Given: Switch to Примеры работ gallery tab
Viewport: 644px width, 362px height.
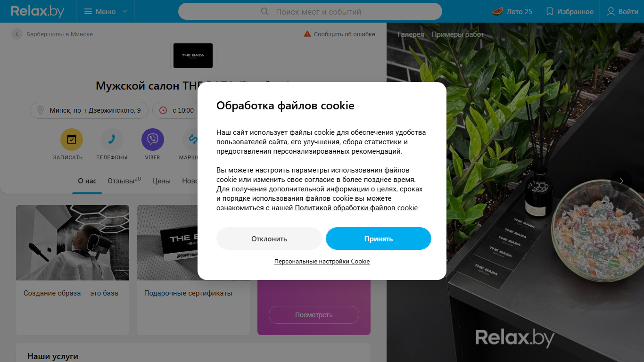Looking at the screenshot, I should [x=458, y=34].
